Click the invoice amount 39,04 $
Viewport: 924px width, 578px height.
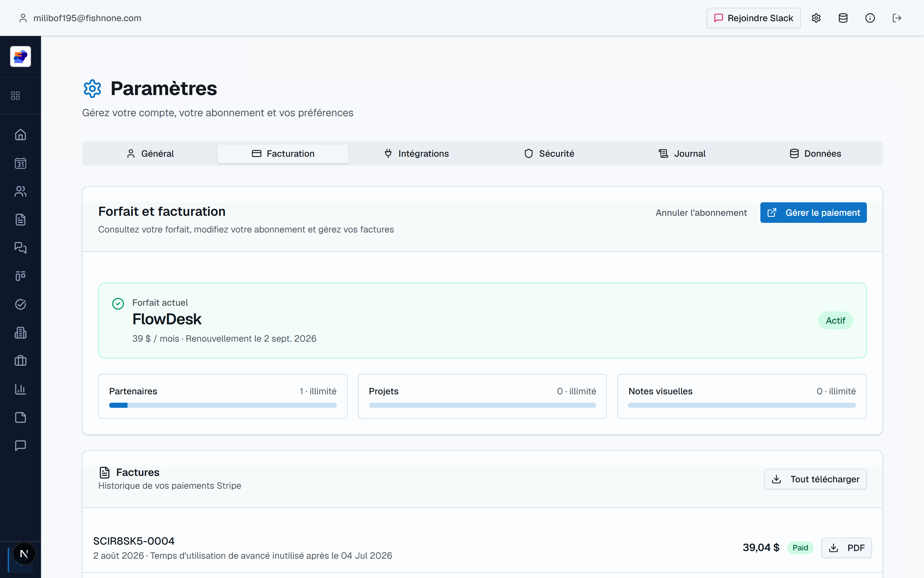click(x=761, y=548)
